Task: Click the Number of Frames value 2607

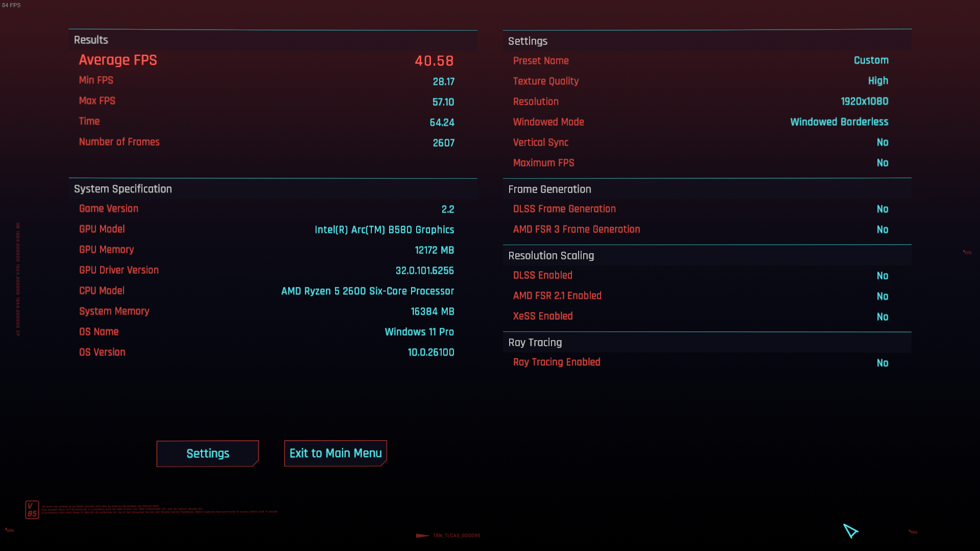Action: [x=443, y=143]
